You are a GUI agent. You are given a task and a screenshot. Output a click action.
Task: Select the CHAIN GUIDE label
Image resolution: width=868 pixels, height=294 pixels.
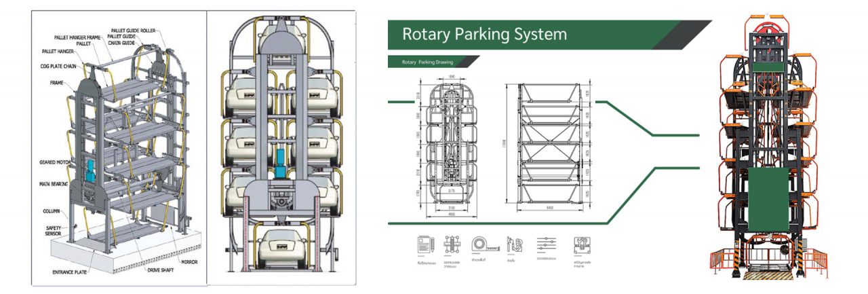(x=123, y=42)
